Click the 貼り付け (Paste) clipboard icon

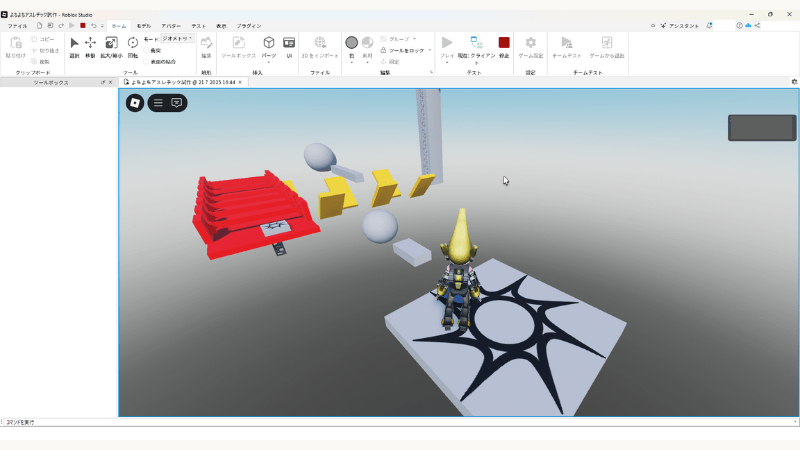[16, 43]
